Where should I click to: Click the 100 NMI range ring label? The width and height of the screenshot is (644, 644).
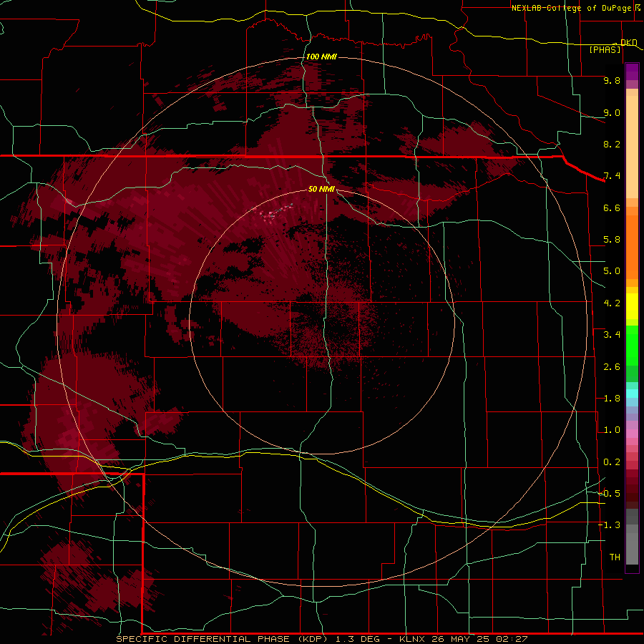coord(321,57)
